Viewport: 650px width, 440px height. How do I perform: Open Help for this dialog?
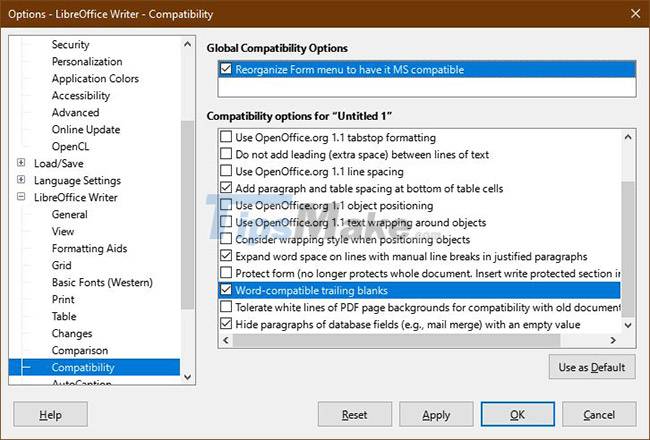(51, 414)
